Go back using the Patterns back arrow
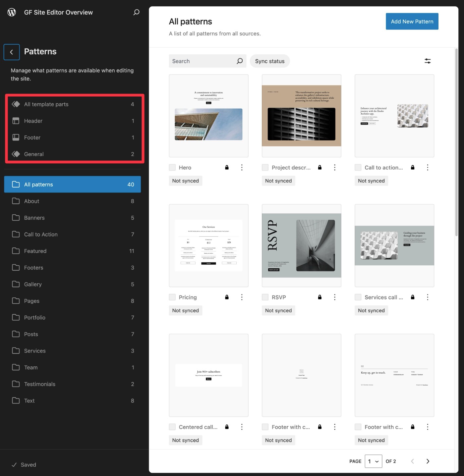The image size is (464, 476). coord(12,52)
